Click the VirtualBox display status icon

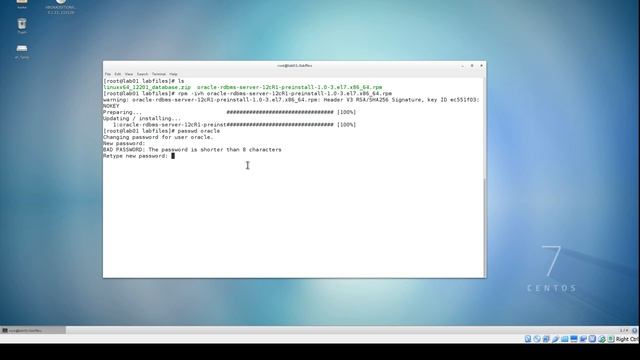click(x=574, y=339)
